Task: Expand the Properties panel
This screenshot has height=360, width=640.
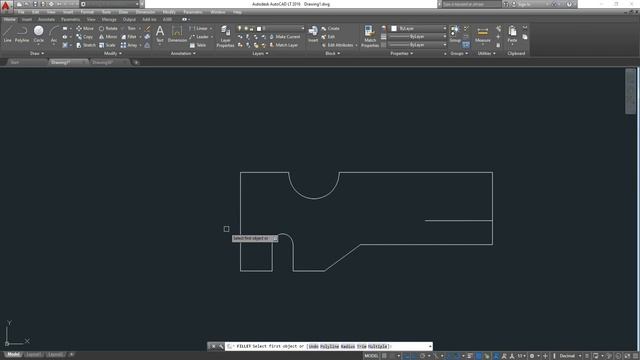Action: (x=402, y=53)
